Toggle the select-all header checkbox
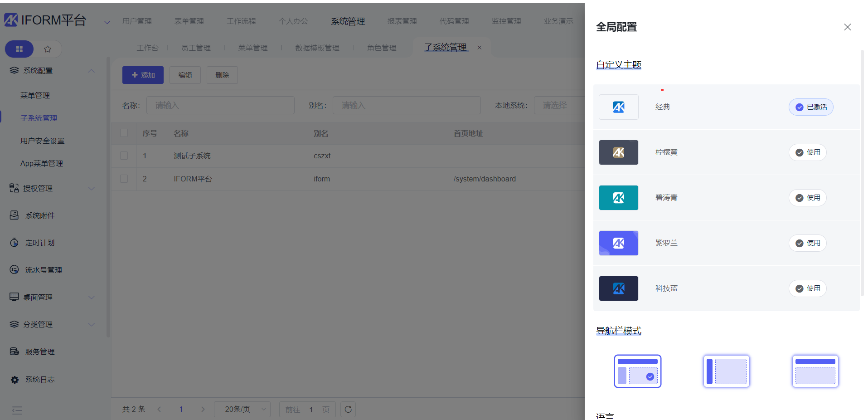 [124, 133]
